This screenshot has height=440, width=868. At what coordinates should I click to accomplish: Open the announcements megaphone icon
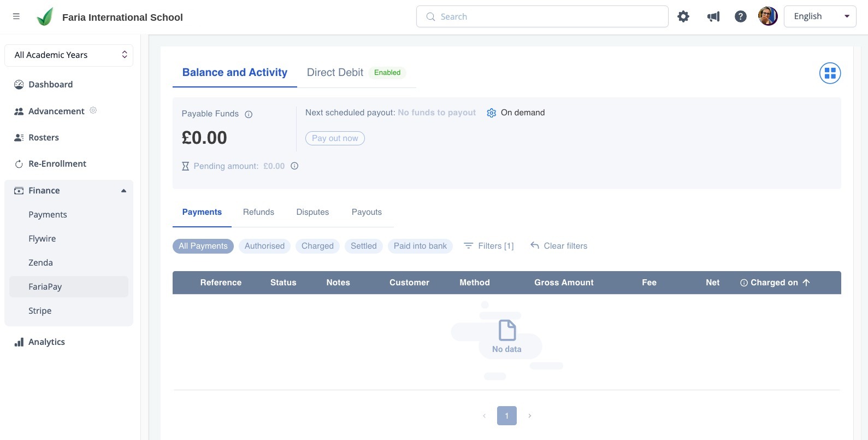[x=713, y=16]
